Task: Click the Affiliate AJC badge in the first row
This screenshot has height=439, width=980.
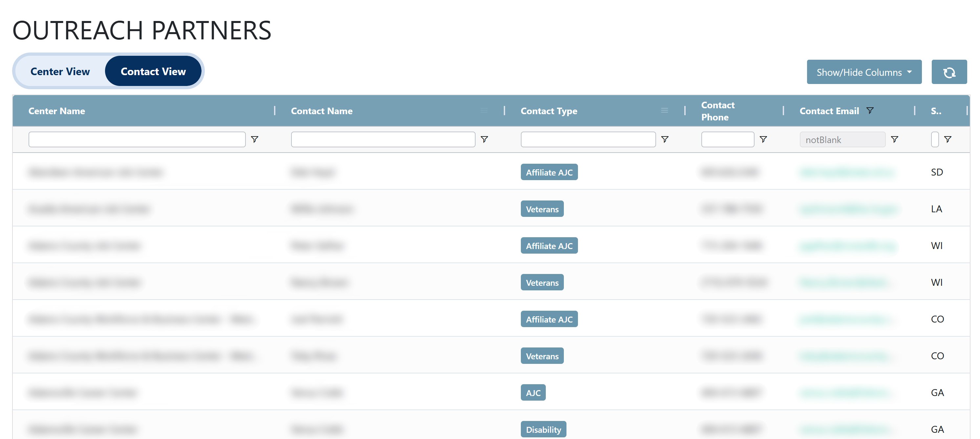Action: tap(549, 172)
